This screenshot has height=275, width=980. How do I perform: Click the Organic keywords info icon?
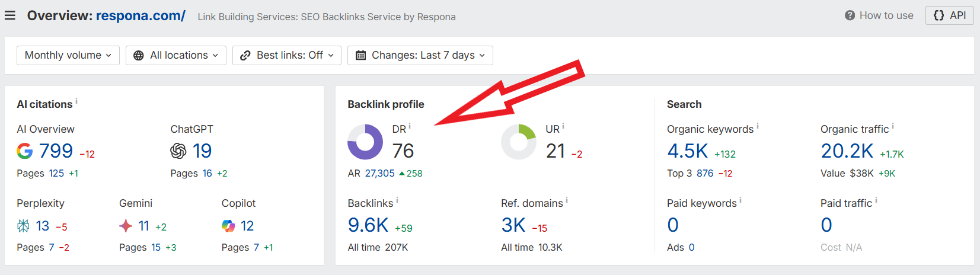[758, 126]
